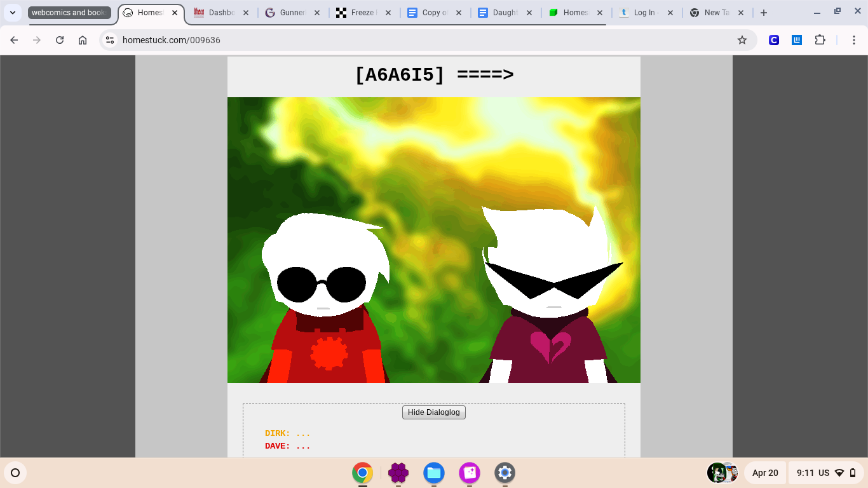Open the magenta sparkle app on the shelf
Viewport: 868px width, 488px height.
click(470, 473)
